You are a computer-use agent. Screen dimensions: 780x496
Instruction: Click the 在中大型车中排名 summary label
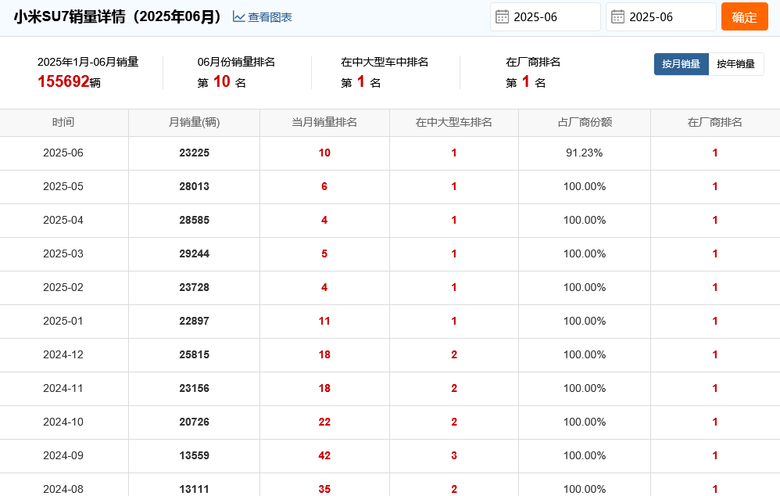click(385, 62)
